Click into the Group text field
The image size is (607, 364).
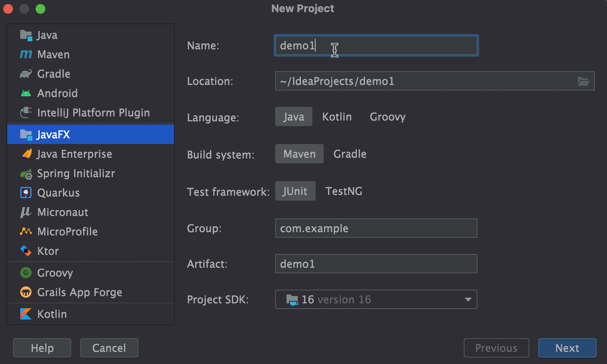coord(376,229)
